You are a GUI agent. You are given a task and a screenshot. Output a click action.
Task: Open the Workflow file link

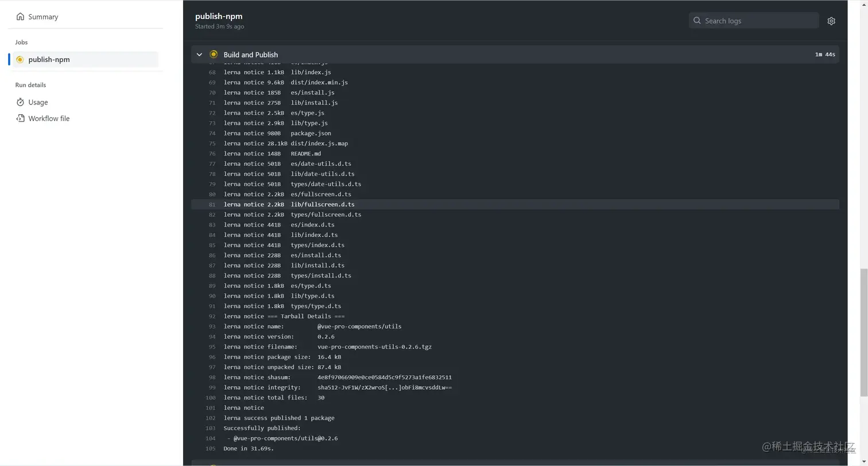(x=49, y=118)
